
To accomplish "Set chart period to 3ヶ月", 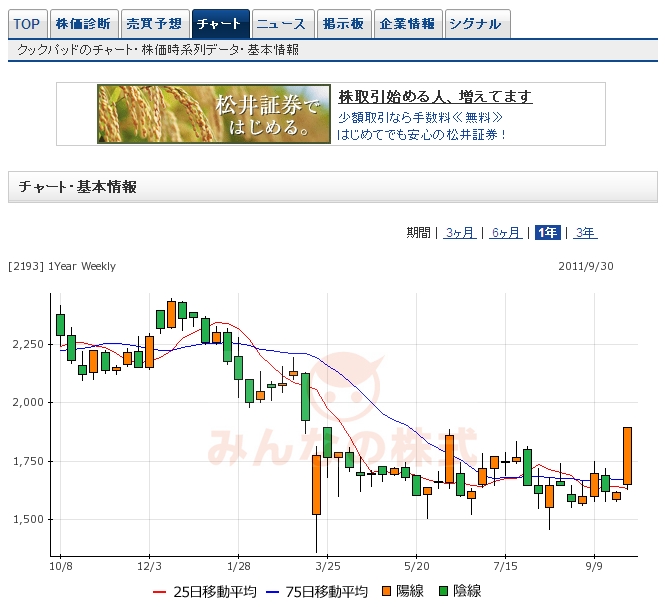I will point(460,233).
